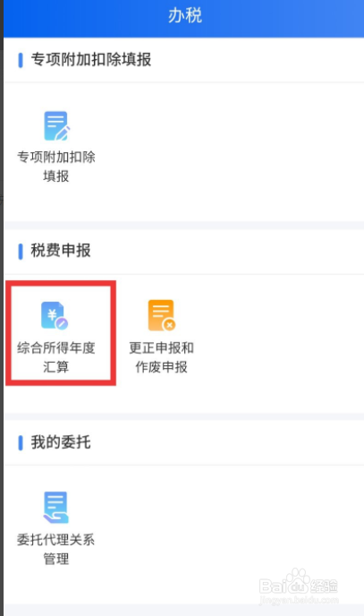Screen dimensions: 364x616
Task: Click the 税费申报 section heading
Action: pos(61,251)
